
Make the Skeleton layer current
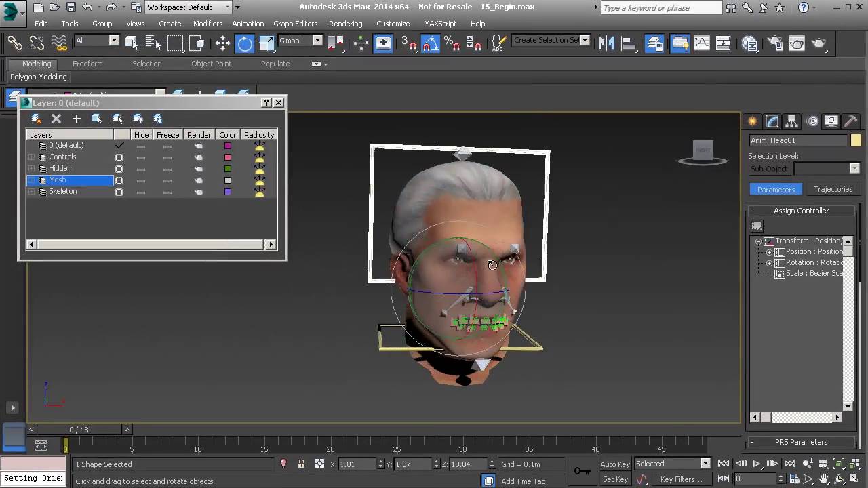(119, 192)
